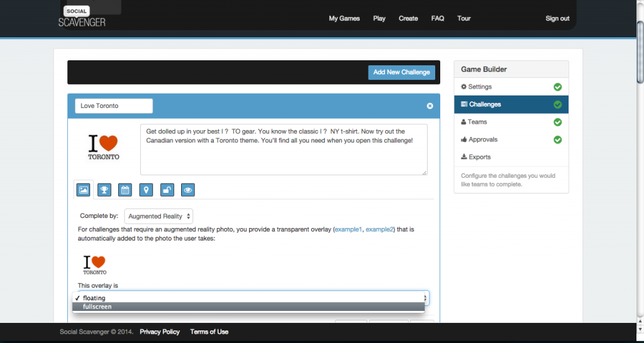Screen dimensions: 644x343
Task: Open the calendar schedule tab icon
Action: pos(125,190)
